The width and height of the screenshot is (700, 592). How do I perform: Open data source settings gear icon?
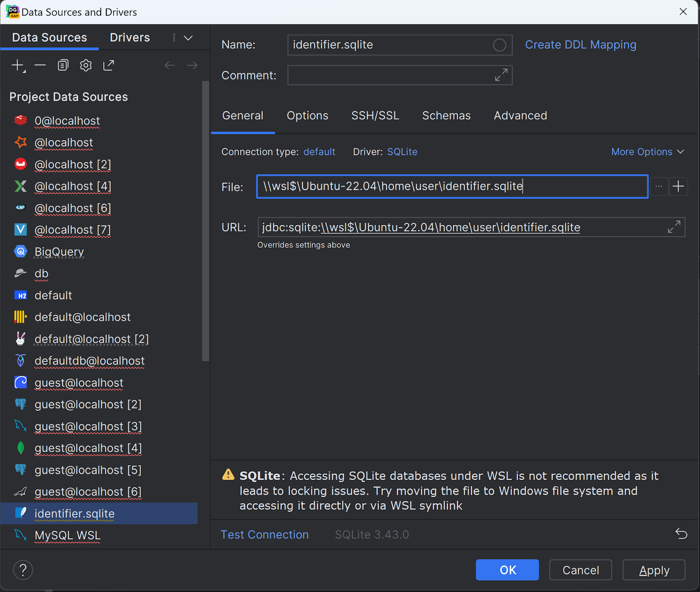(x=86, y=66)
